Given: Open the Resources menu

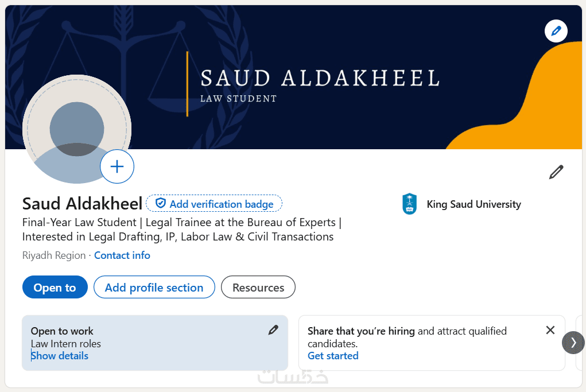Looking at the screenshot, I should 258,288.
